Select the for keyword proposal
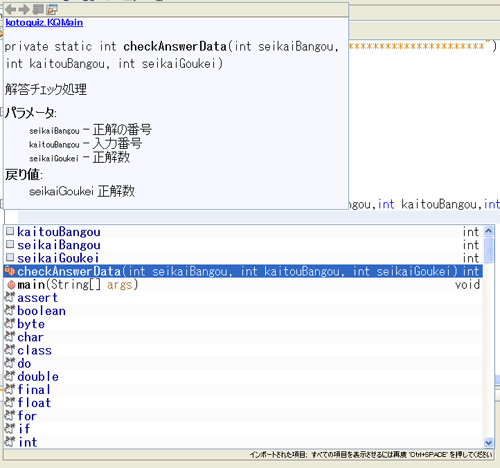 pos(243,416)
